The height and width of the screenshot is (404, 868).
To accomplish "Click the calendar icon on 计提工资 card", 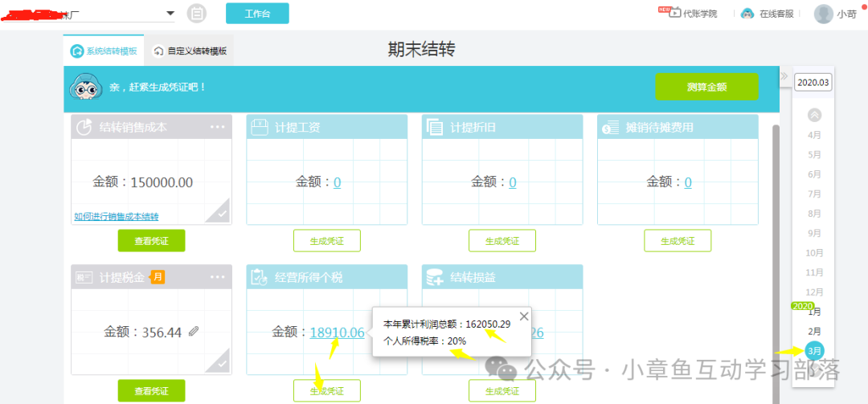I will [x=259, y=127].
